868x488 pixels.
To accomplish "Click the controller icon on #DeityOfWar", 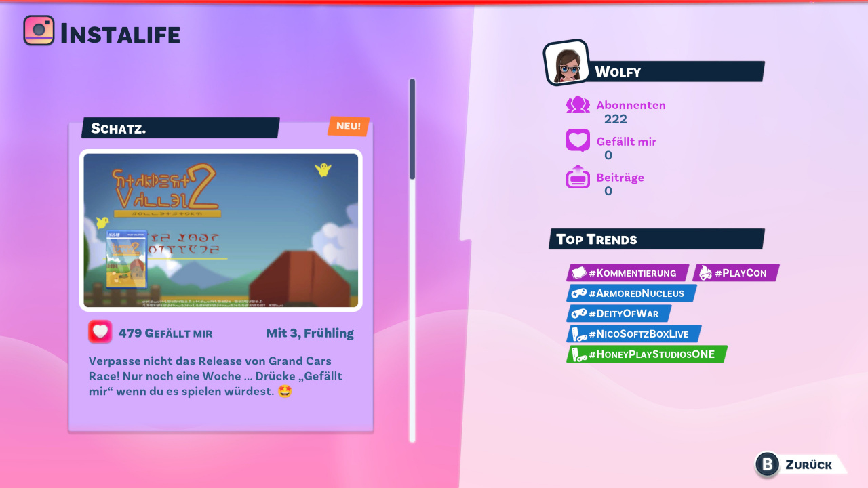I will point(578,313).
